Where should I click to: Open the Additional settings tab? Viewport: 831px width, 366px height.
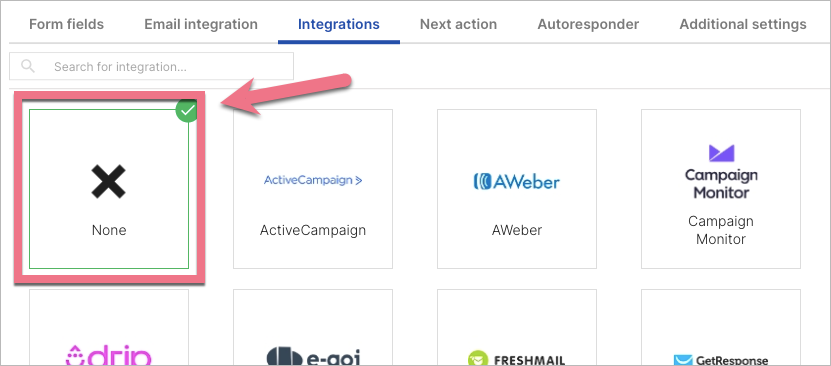pos(743,24)
